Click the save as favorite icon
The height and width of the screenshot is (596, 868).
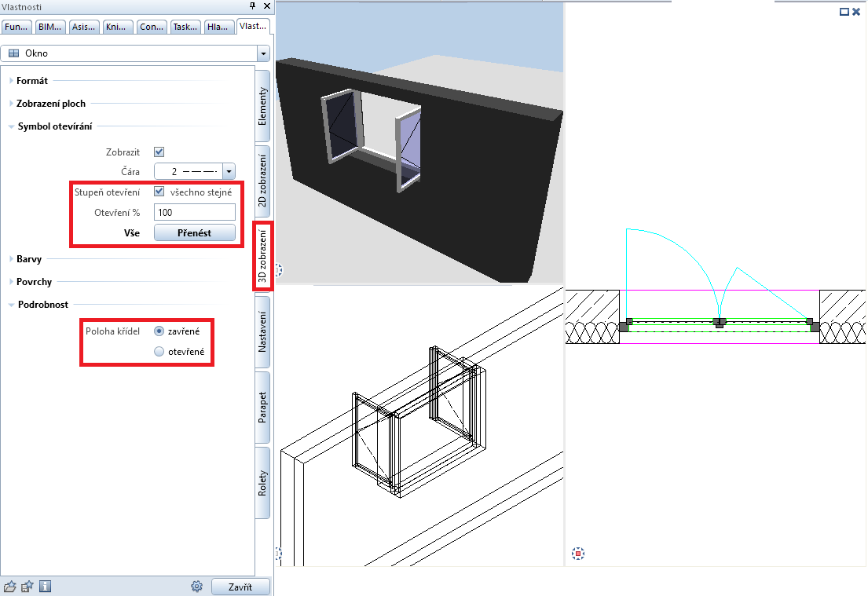coord(27,586)
